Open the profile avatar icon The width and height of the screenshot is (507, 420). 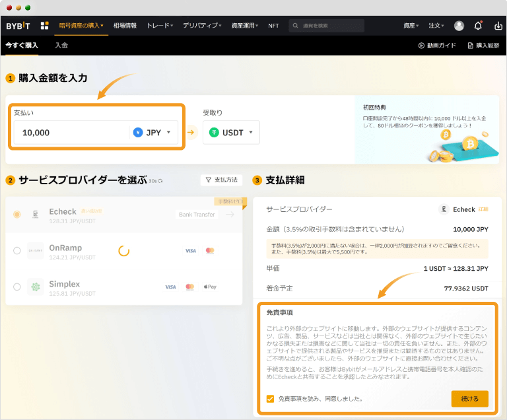(459, 26)
